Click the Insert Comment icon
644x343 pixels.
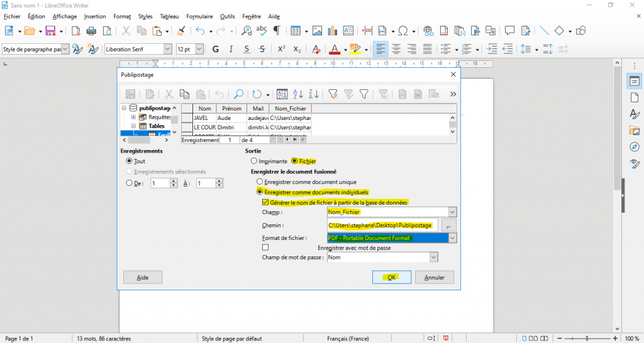pos(509,31)
